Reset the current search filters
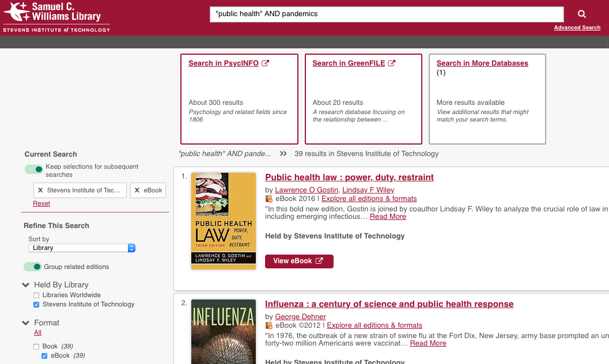The image size is (609, 364). tap(41, 203)
